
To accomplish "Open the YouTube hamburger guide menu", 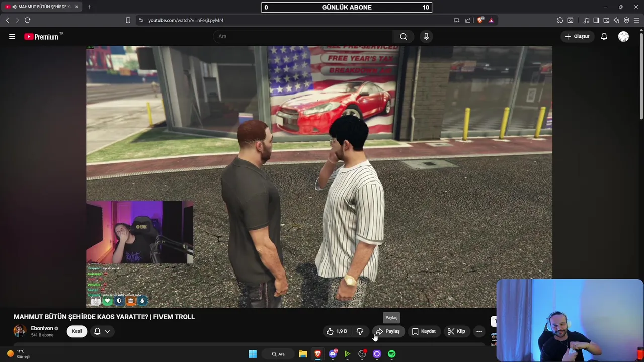I will coord(12,36).
